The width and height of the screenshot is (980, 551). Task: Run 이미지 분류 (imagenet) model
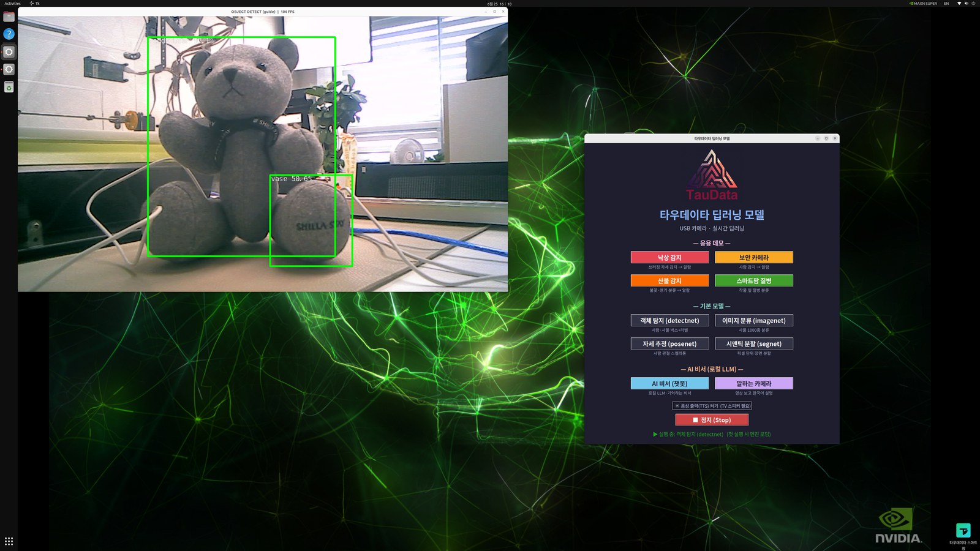(753, 320)
